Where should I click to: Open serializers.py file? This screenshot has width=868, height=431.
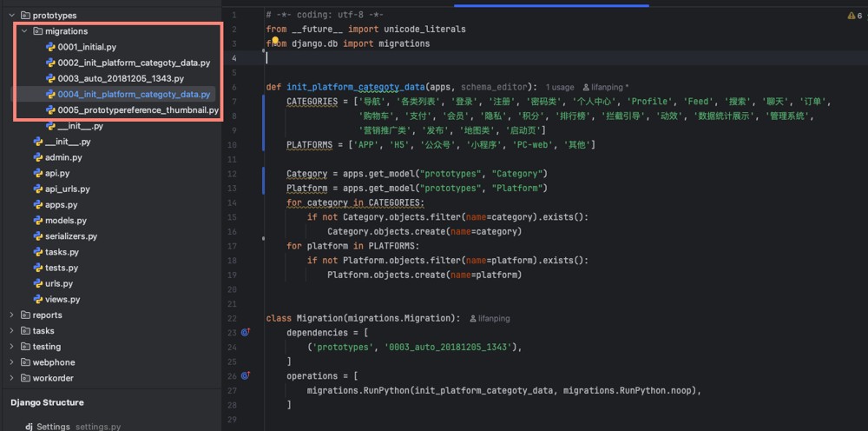click(71, 236)
